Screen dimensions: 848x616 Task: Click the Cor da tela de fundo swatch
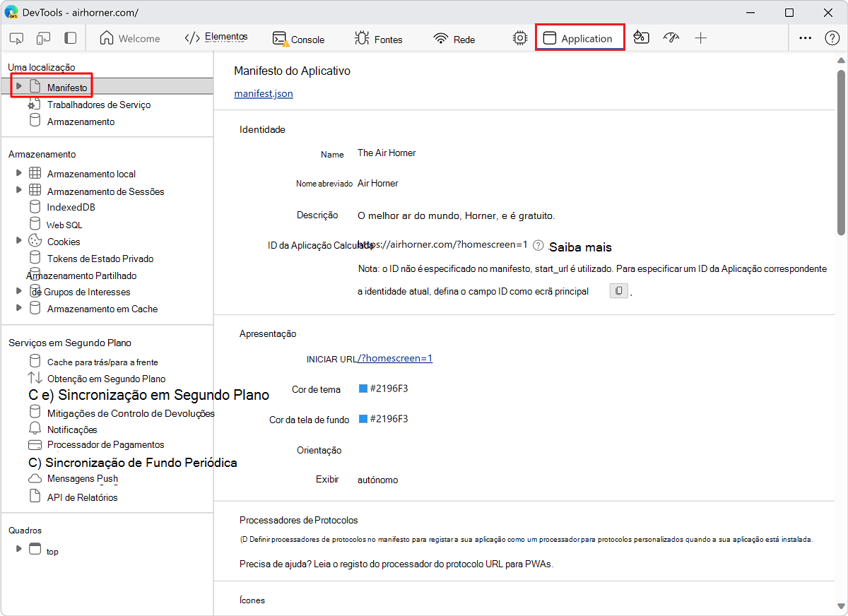[363, 419]
